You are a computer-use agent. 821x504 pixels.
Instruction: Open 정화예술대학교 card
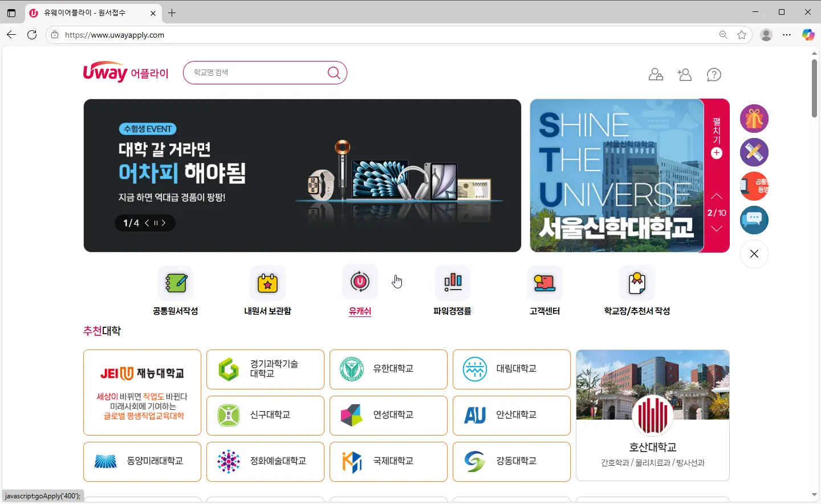[265, 462]
